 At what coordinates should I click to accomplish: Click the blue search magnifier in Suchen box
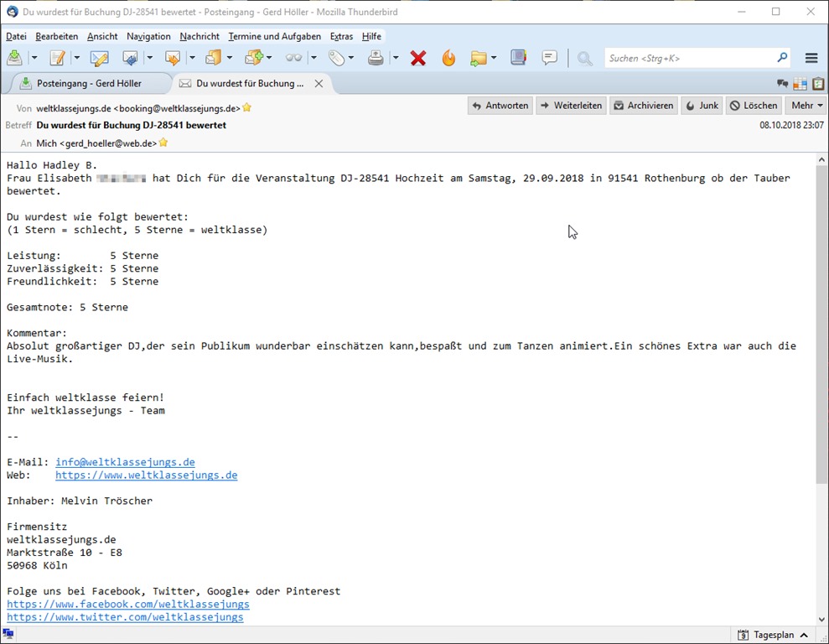(x=782, y=58)
